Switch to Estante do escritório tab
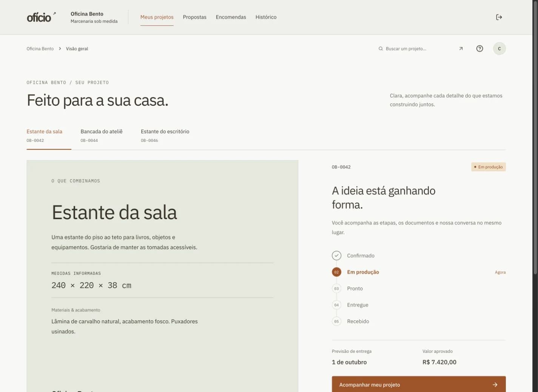The width and height of the screenshot is (538, 392). [165, 136]
